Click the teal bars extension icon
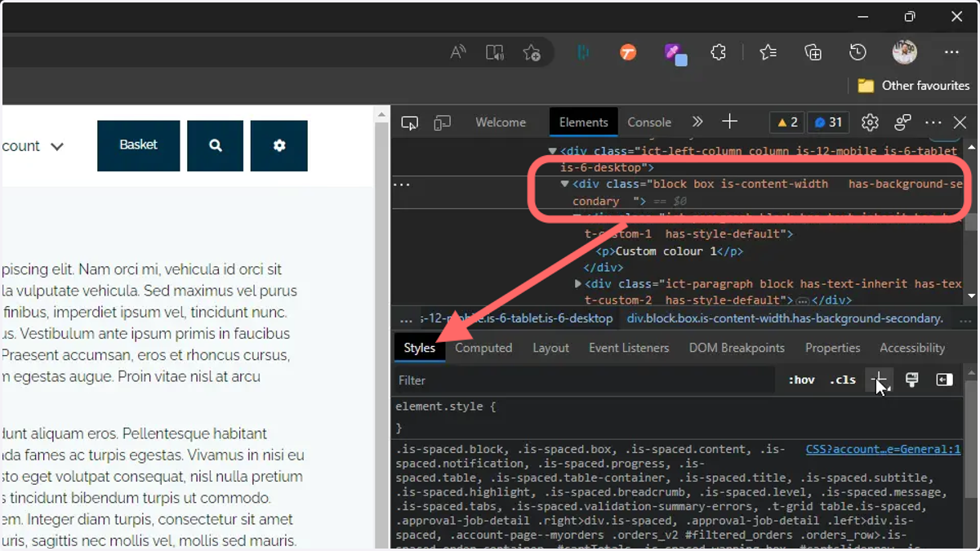 [583, 52]
